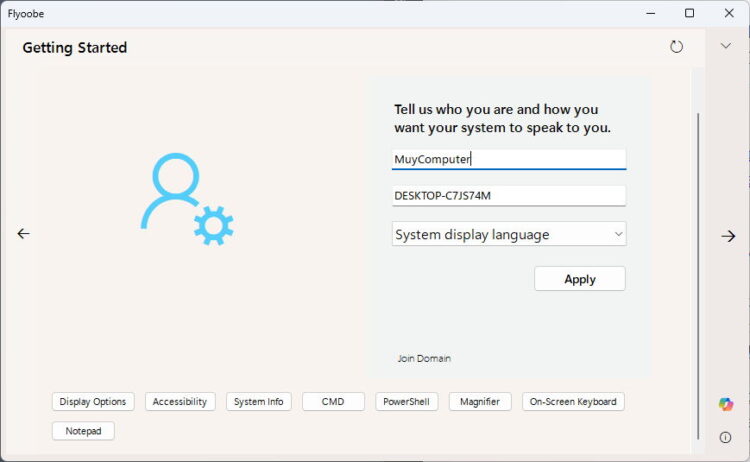Advance with the right arrow icon
This screenshot has height=462, width=750.
pyautogui.click(x=728, y=236)
